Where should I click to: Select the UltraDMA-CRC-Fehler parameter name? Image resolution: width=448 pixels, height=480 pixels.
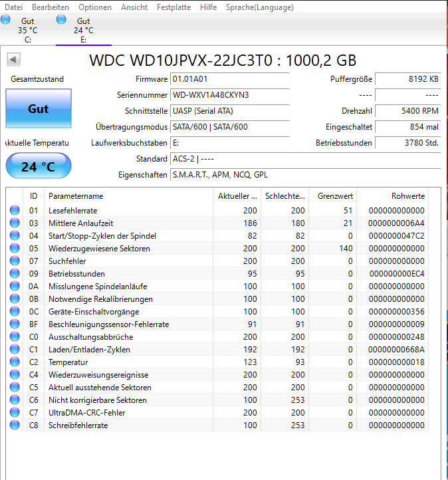click(87, 413)
